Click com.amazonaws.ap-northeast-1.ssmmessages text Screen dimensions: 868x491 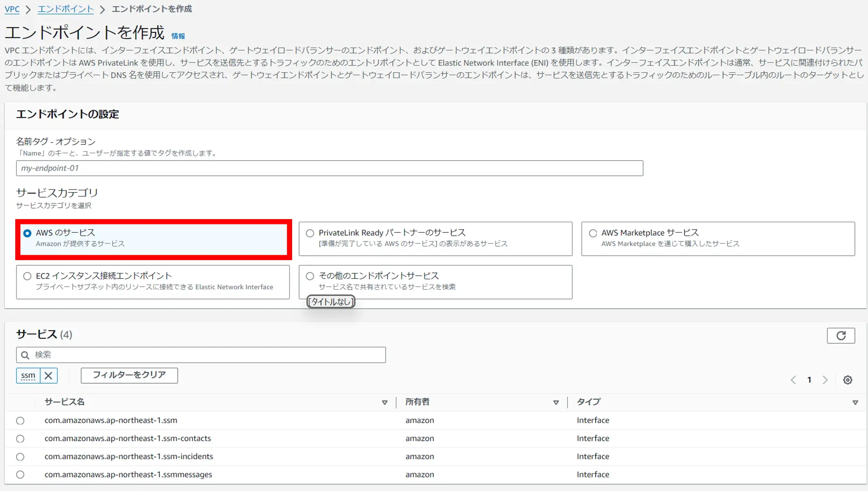pos(128,474)
